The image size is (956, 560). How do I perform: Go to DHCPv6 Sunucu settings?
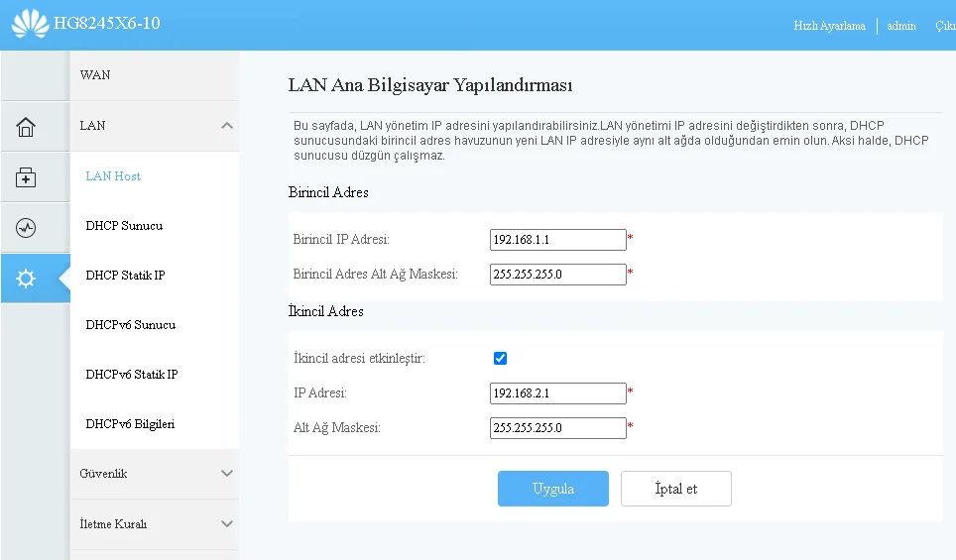(x=130, y=325)
